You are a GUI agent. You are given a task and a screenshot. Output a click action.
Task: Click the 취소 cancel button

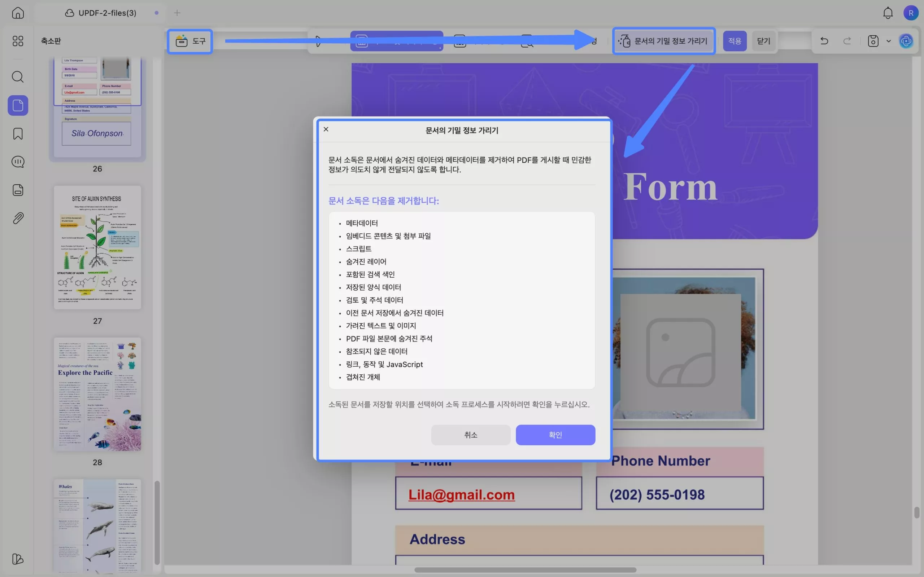pyautogui.click(x=470, y=435)
